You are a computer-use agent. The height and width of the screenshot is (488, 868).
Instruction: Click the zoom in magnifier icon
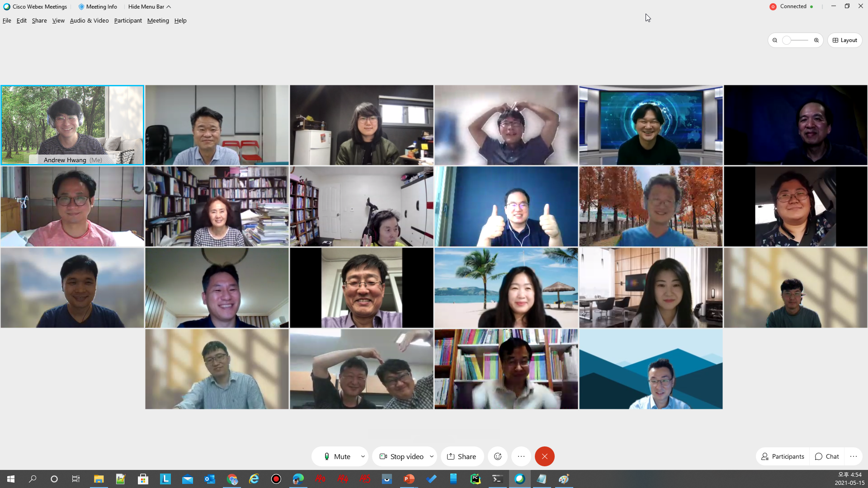(816, 40)
